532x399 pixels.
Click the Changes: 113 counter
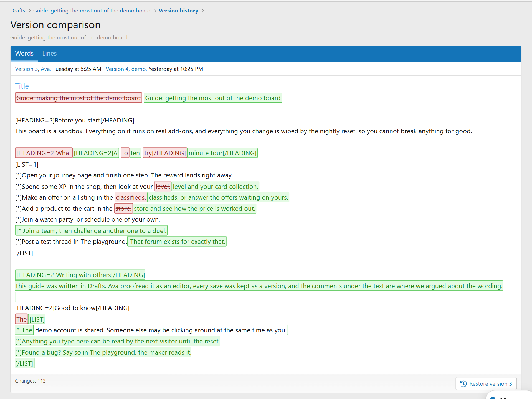click(x=30, y=381)
